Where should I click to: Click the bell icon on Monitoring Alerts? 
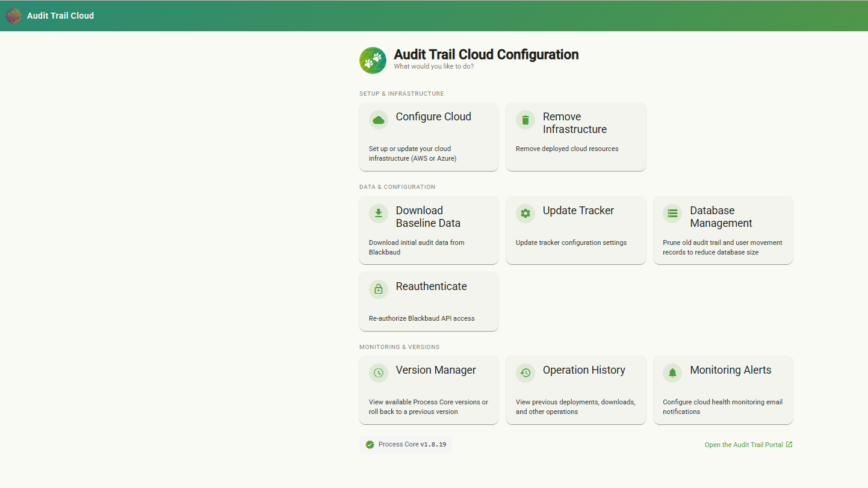[x=672, y=372]
